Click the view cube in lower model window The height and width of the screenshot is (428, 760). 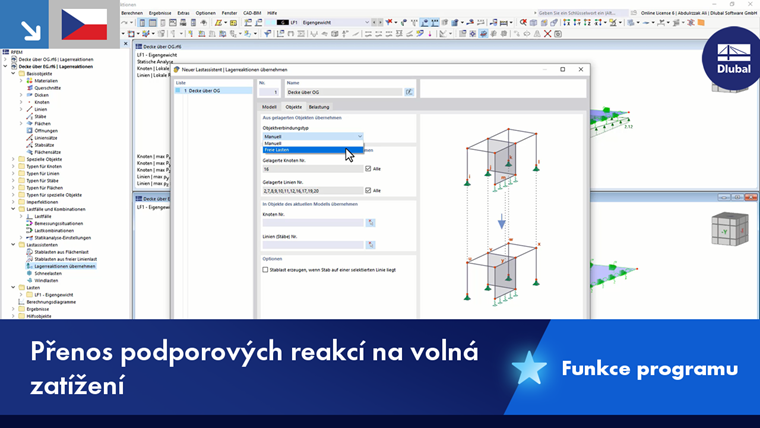(729, 229)
